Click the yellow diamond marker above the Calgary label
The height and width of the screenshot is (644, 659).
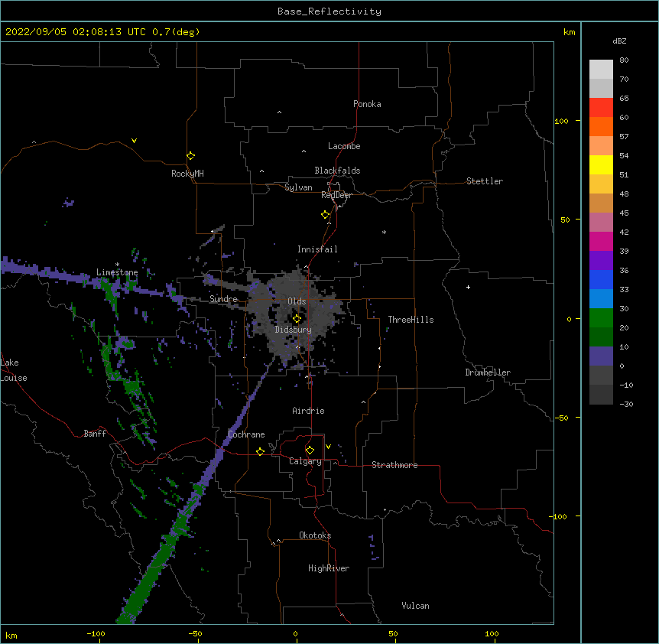pyautogui.click(x=310, y=450)
